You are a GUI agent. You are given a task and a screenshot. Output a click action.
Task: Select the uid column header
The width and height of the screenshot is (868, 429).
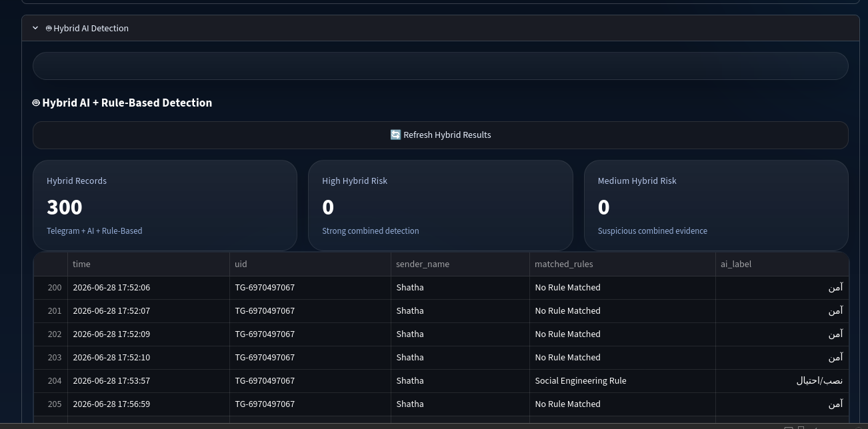pyautogui.click(x=310, y=264)
